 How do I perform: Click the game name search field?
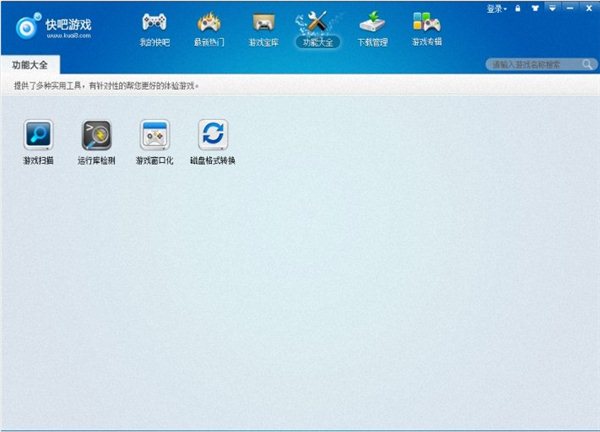tap(534, 65)
